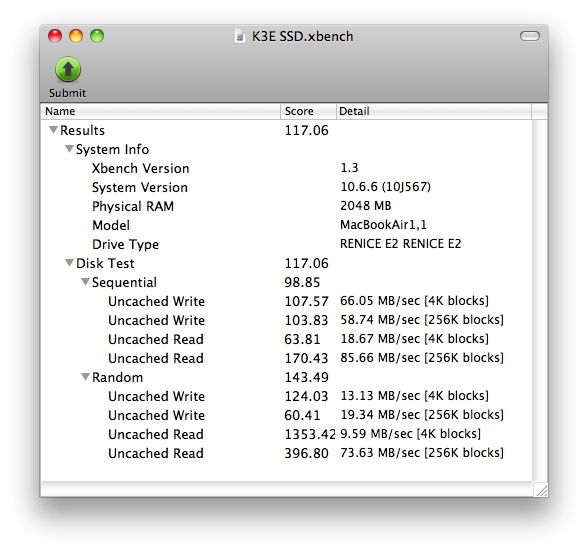Select Uncached Read row scoring 170.43

tap(286, 358)
